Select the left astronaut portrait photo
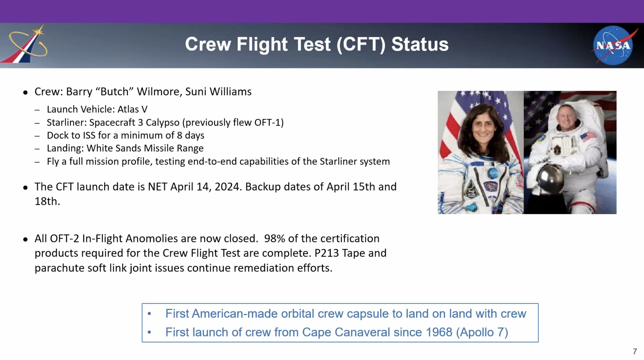The width and height of the screenshot is (644, 360). [481, 152]
